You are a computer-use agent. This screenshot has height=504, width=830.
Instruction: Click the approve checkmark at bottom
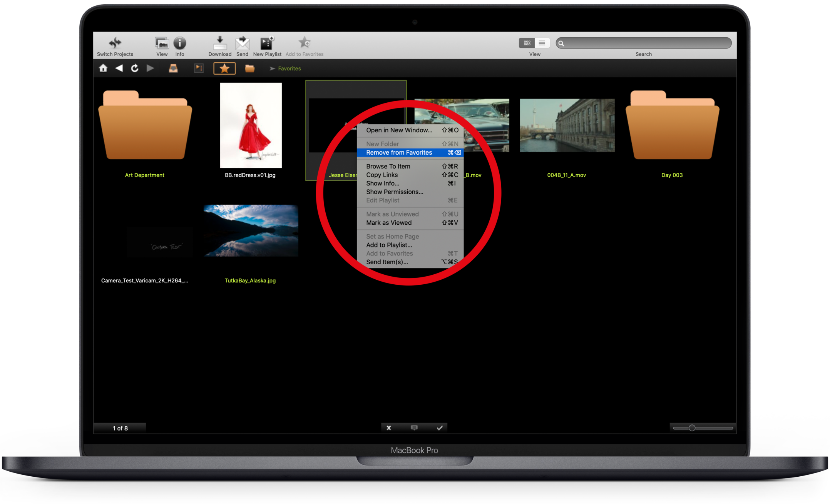(440, 428)
